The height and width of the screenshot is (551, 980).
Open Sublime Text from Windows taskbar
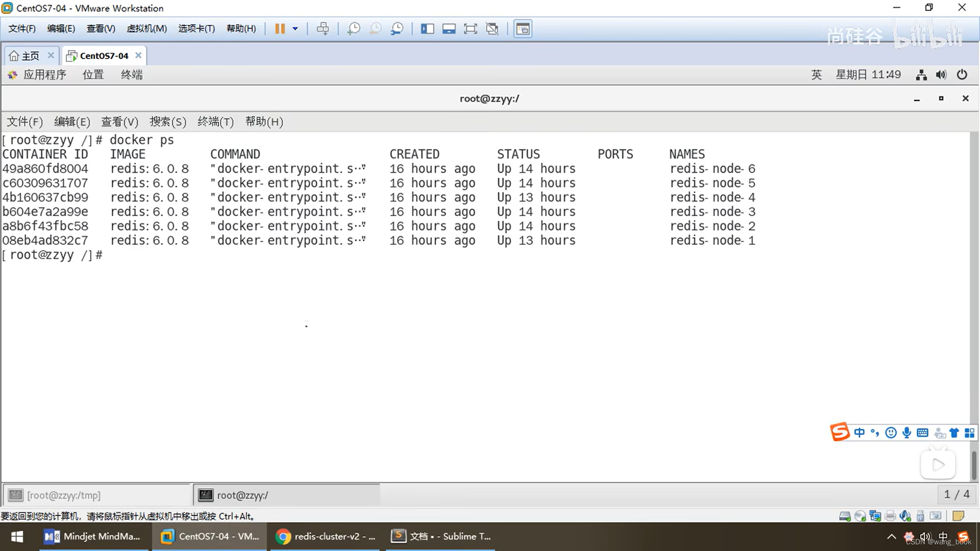click(442, 536)
